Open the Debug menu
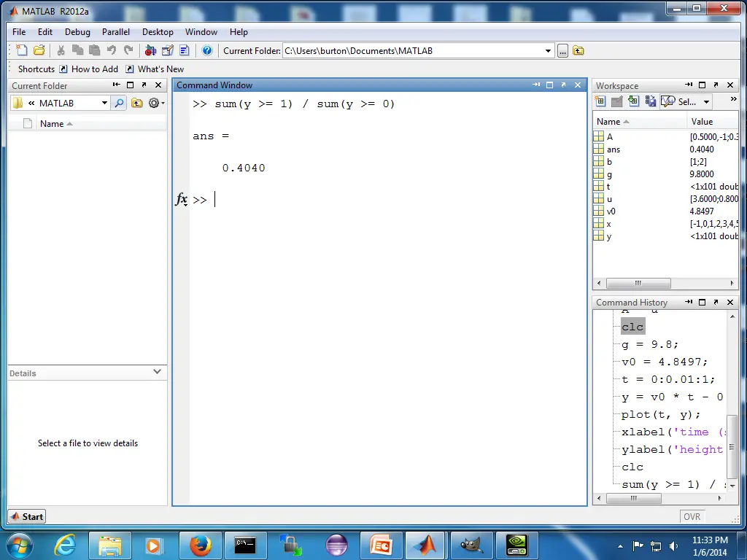Image resolution: width=747 pixels, height=560 pixels. 77,32
